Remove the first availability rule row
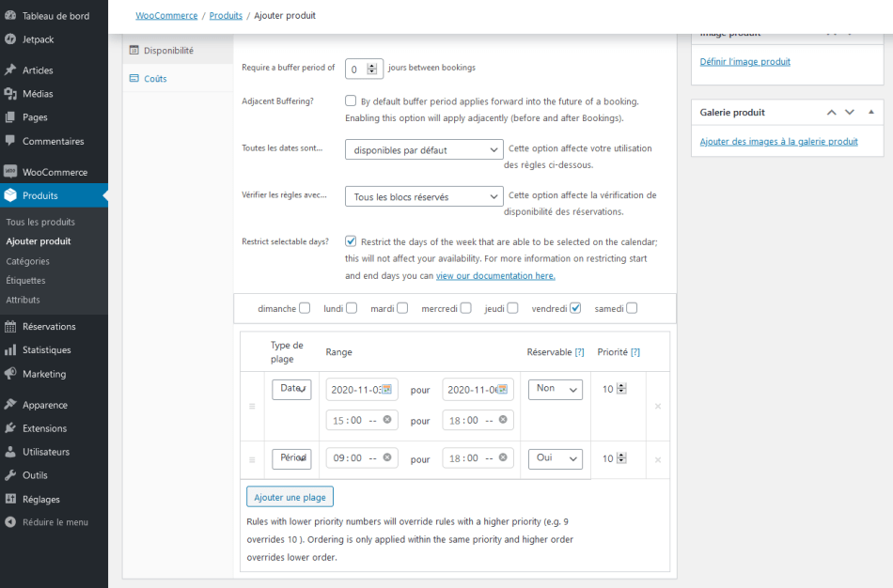This screenshot has width=893, height=588. (x=657, y=406)
